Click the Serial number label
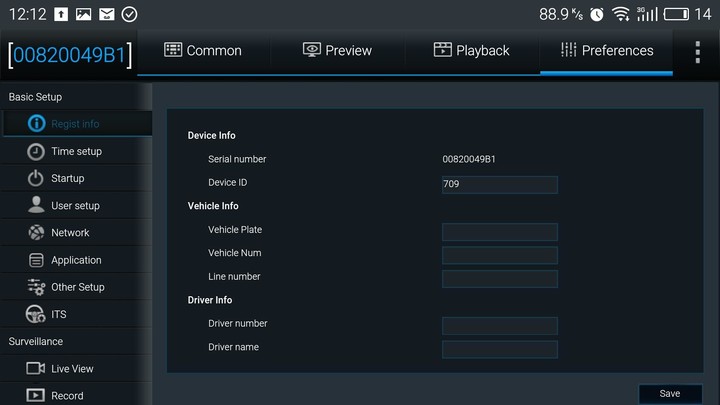Screen dimensions: 720x405 click(237, 159)
